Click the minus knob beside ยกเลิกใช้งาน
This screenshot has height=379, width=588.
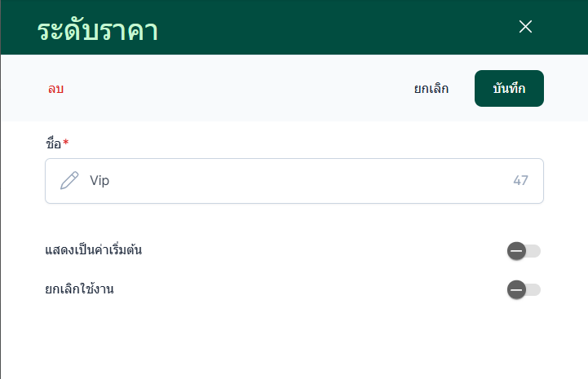(516, 289)
